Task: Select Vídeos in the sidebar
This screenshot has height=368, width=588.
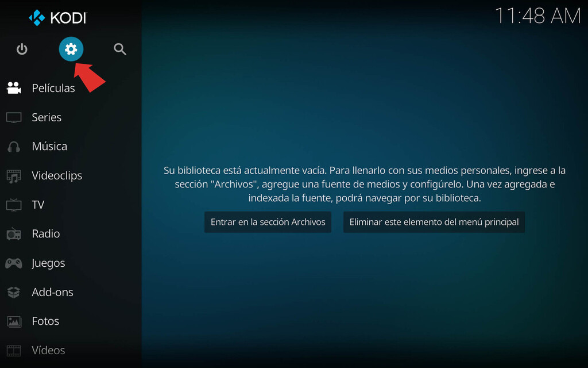Action: click(x=48, y=350)
